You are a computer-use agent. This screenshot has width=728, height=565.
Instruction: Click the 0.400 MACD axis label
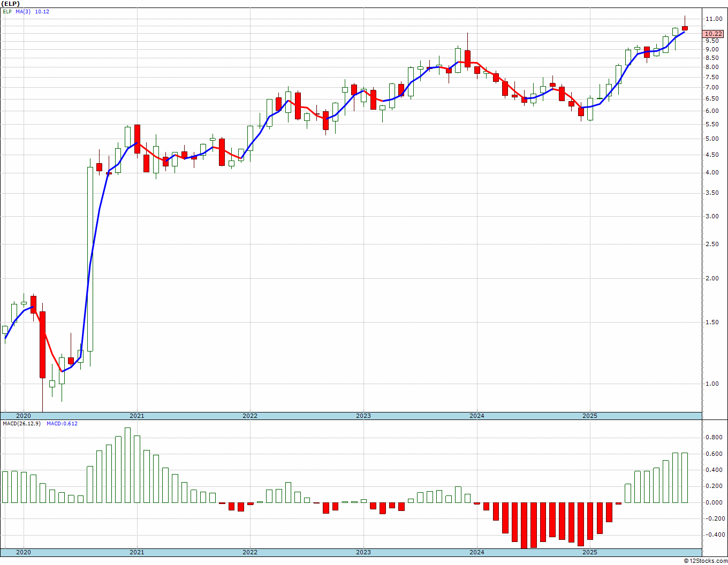click(x=713, y=470)
